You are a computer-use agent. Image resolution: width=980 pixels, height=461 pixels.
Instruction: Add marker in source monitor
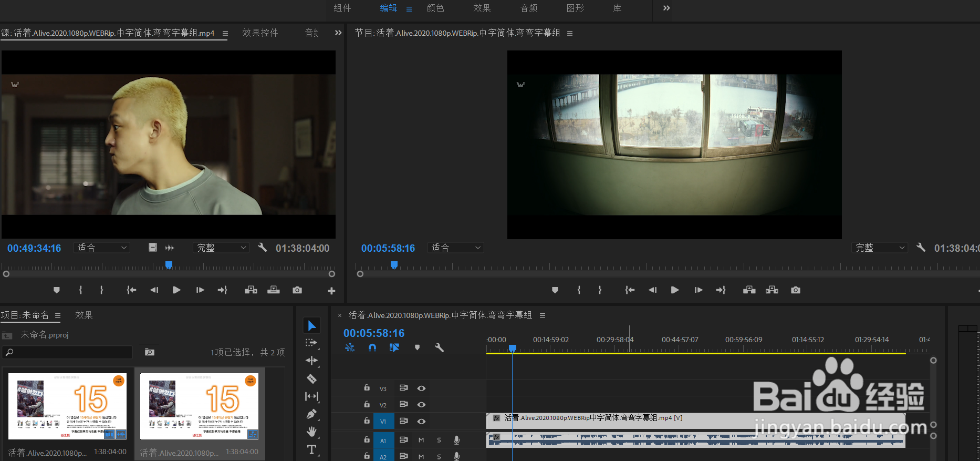pos(57,290)
